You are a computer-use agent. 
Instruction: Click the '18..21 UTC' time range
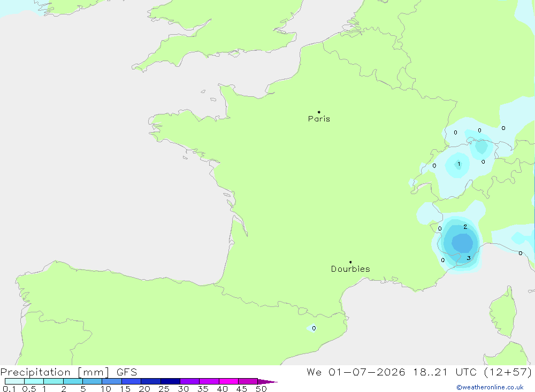445,372
